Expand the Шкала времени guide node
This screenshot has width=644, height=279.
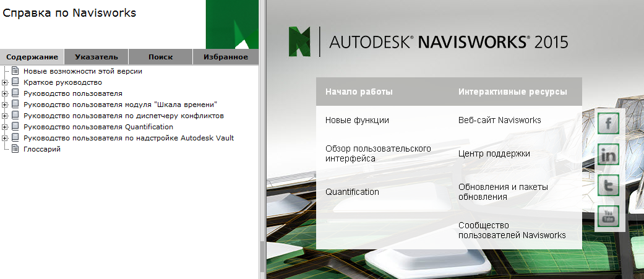[4, 105]
